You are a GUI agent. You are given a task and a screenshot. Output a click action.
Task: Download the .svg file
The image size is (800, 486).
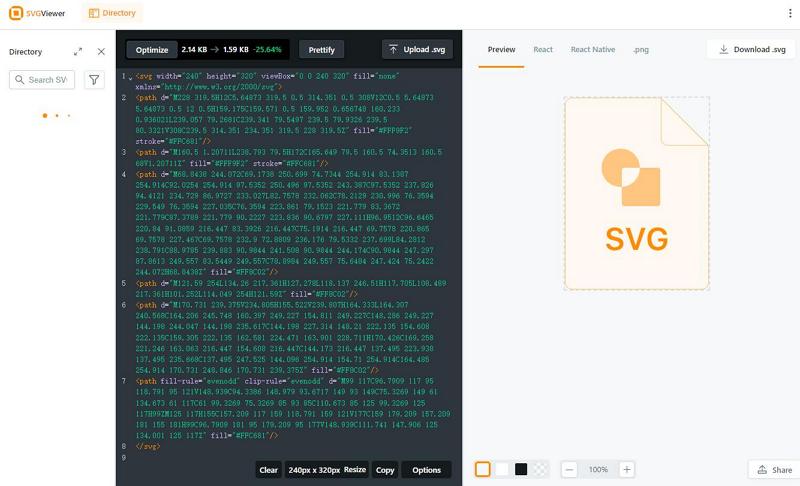tap(753, 49)
